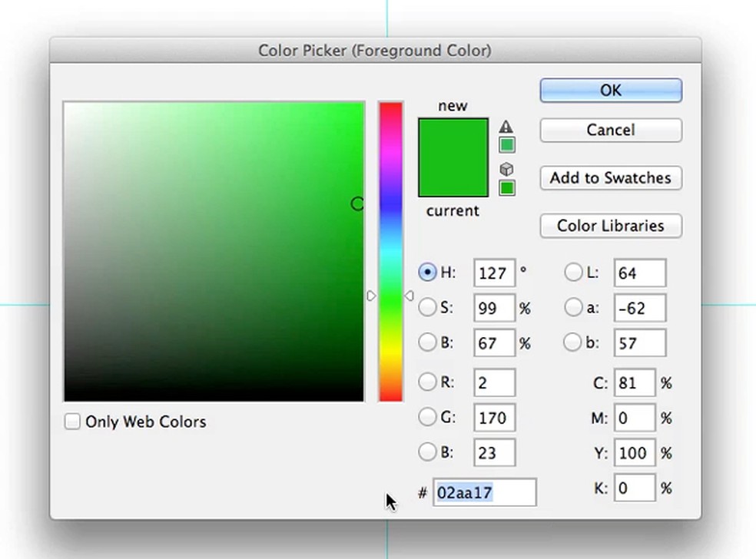Click inside the green color field
The width and height of the screenshot is (756, 559).
pos(214,251)
